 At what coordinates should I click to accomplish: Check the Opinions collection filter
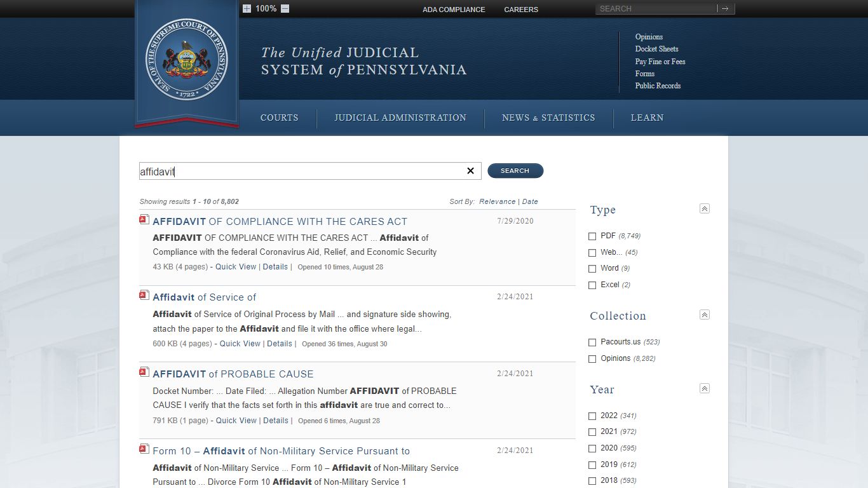click(x=592, y=359)
